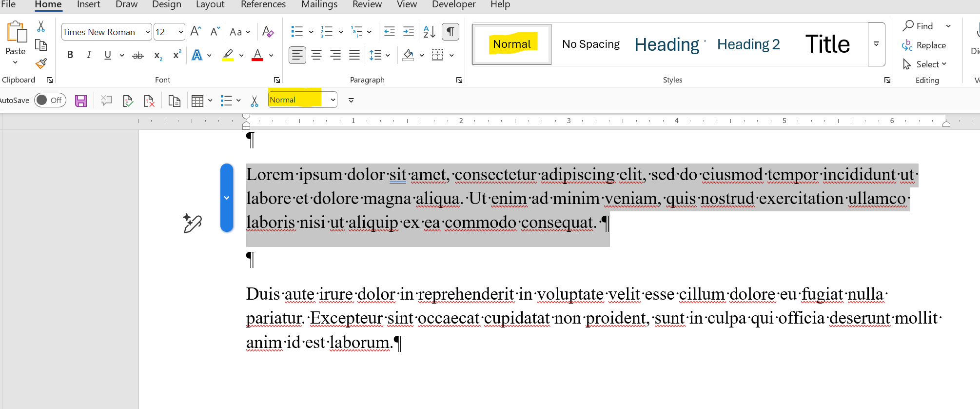The width and height of the screenshot is (980, 409).
Task: Apply red font color
Action: tap(257, 55)
